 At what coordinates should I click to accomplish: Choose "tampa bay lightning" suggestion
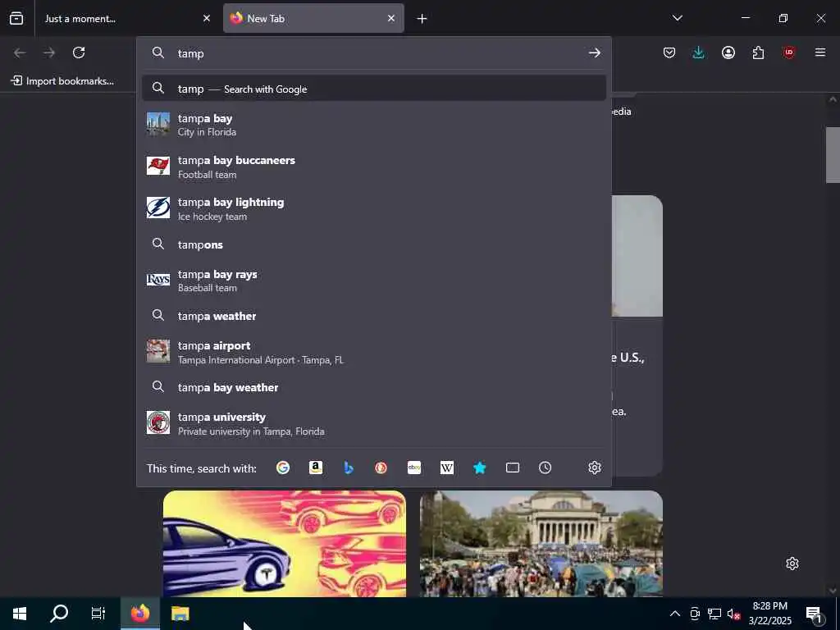pyautogui.click(x=374, y=208)
